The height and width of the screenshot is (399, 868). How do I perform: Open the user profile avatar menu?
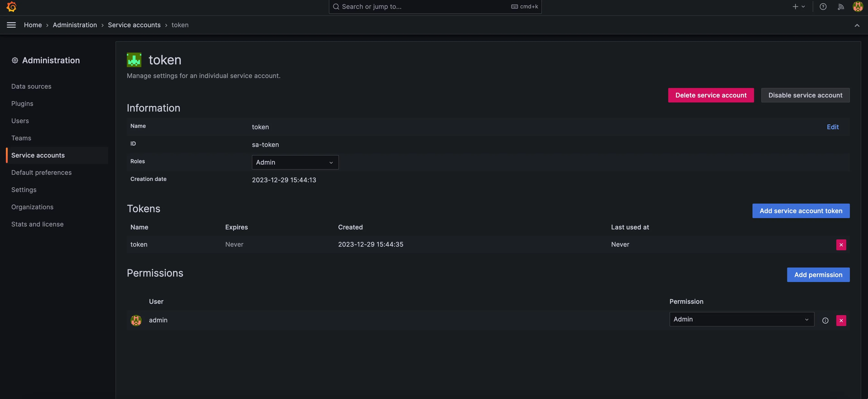tap(858, 7)
